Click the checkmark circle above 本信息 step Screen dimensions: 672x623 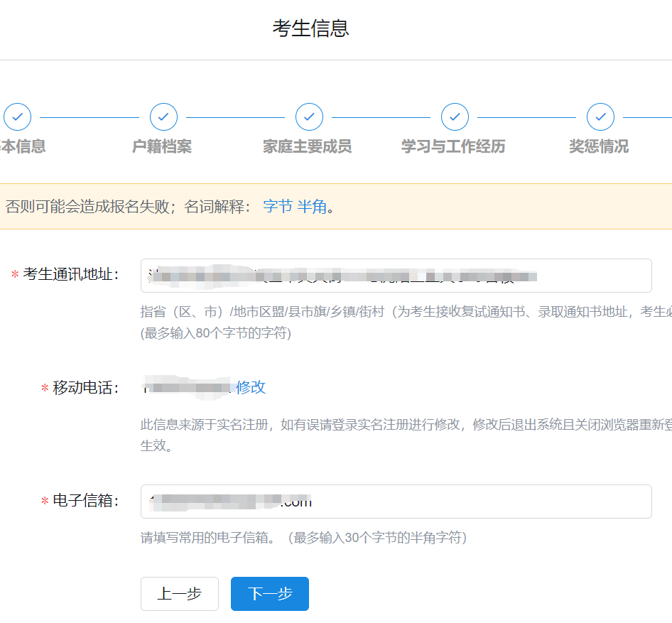(18, 117)
